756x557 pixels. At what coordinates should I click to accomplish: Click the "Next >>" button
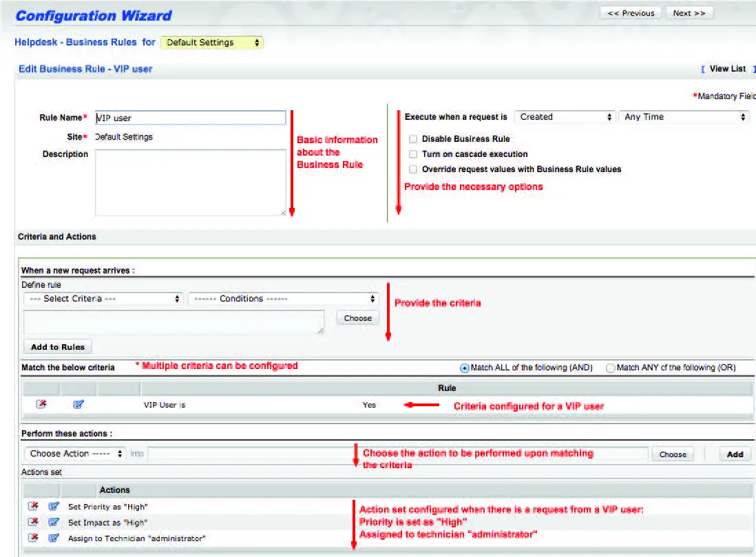pos(689,12)
